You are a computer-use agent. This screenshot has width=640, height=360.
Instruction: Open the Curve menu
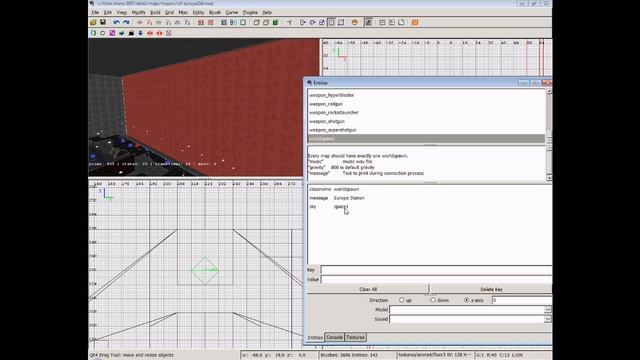pyautogui.click(x=231, y=13)
